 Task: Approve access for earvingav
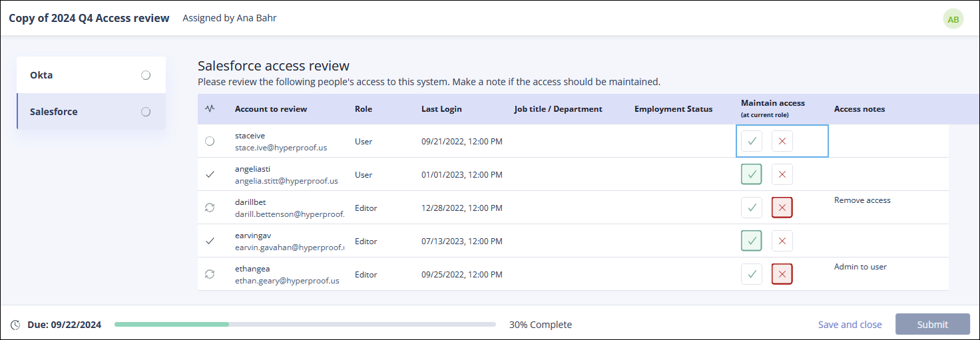click(752, 241)
